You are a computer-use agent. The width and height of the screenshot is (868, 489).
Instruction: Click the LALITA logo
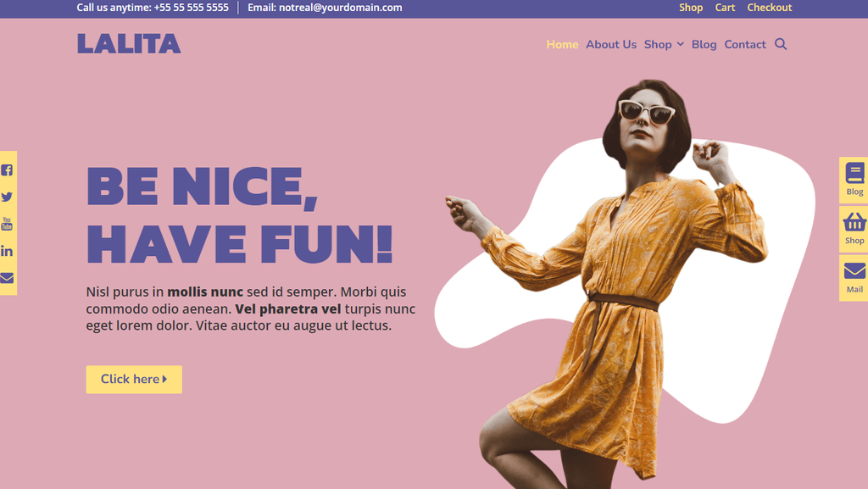[x=129, y=44]
